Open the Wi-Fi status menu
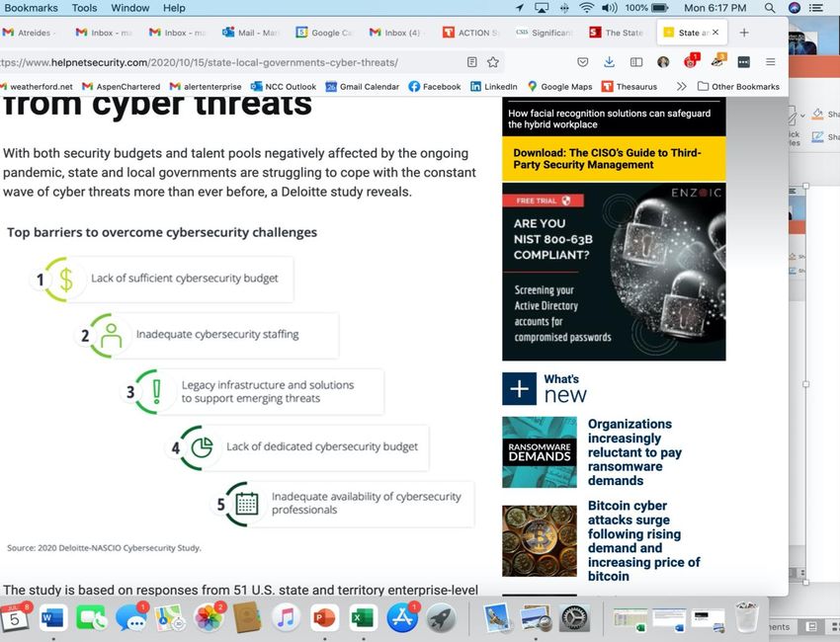Image resolution: width=840 pixels, height=642 pixels. pos(587,8)
